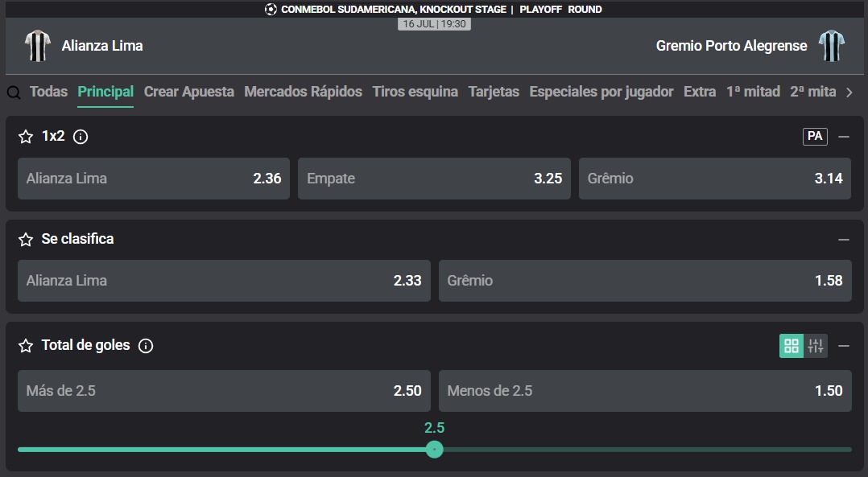Viewport: 868px width, 477px height.
Task: Collapse the 1x2 market section
Action: point(844,137)
